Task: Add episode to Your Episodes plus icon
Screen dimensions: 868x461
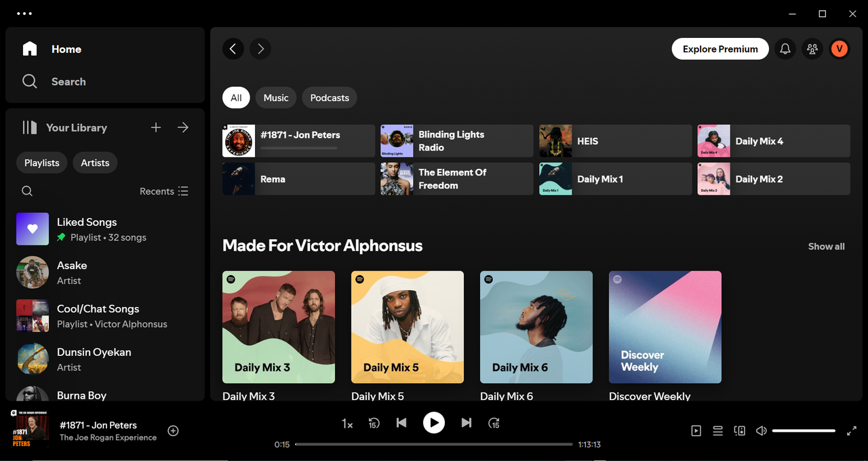Action: pyautogui.click(x=173, y=430)
